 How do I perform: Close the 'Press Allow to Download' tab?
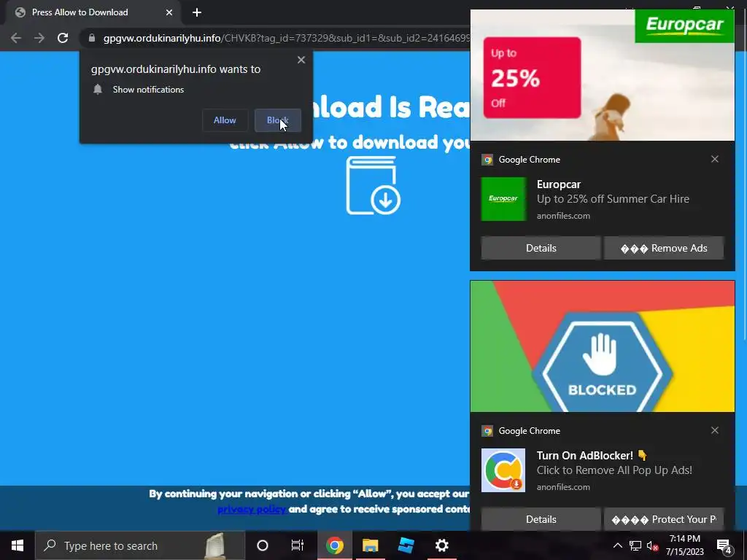(169, 12)
